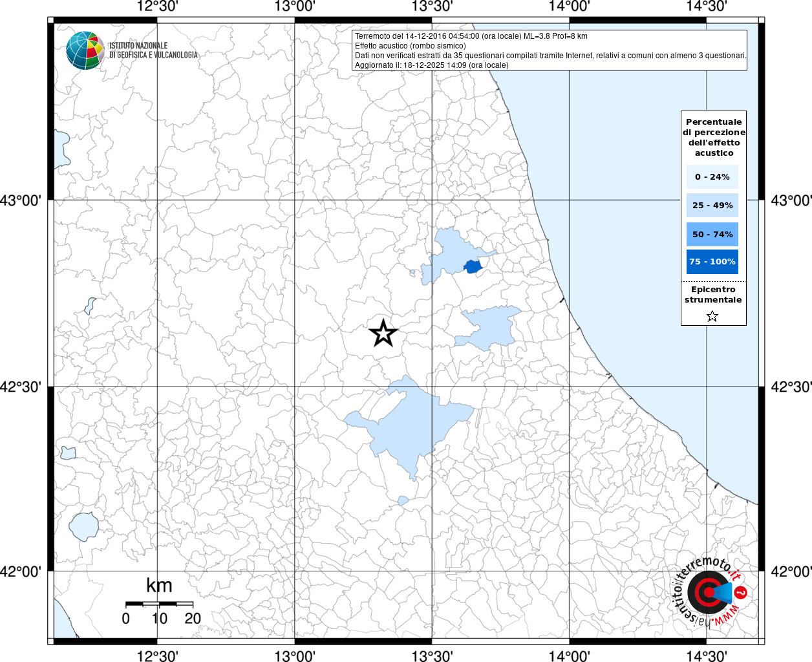Click the haisentitoilterremoto.it logo

pos(710,592)
